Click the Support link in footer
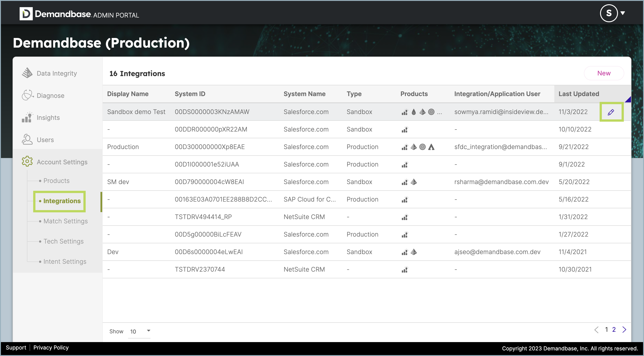 tap(16, 347)
